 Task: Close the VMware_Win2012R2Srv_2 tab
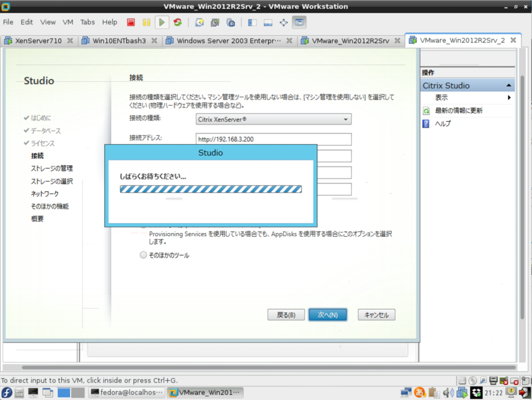pos(513,40)
